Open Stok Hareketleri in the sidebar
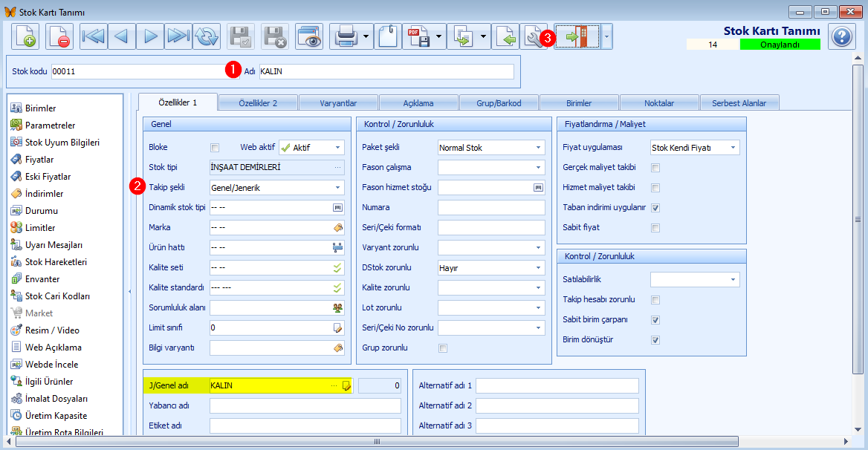The width and height of the screenshot is (868, 450). pos(56,262)
